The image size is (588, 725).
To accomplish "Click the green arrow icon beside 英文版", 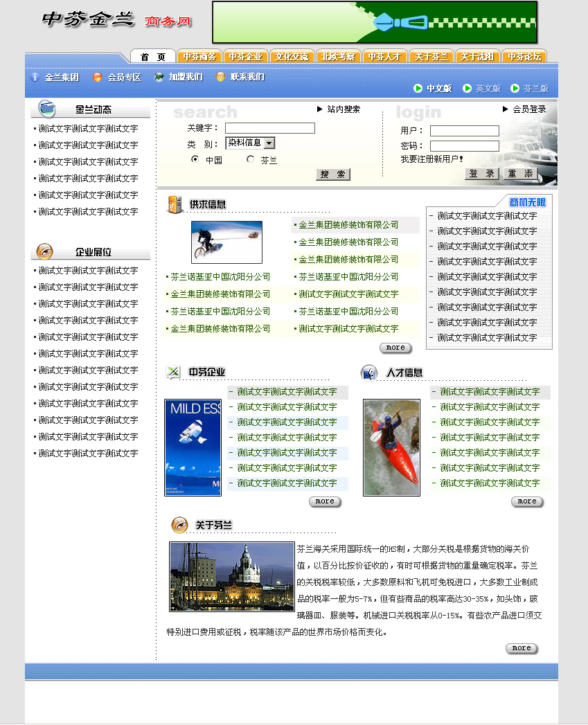I will tap(467, 89).
